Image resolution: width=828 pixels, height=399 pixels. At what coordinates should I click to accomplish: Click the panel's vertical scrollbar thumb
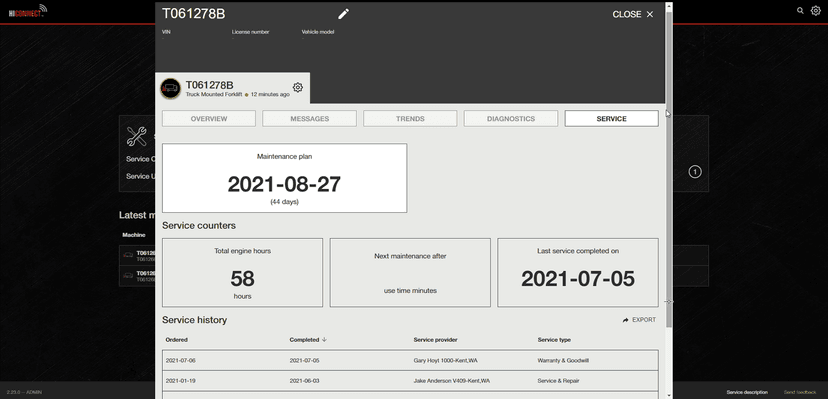pos(669,169)
